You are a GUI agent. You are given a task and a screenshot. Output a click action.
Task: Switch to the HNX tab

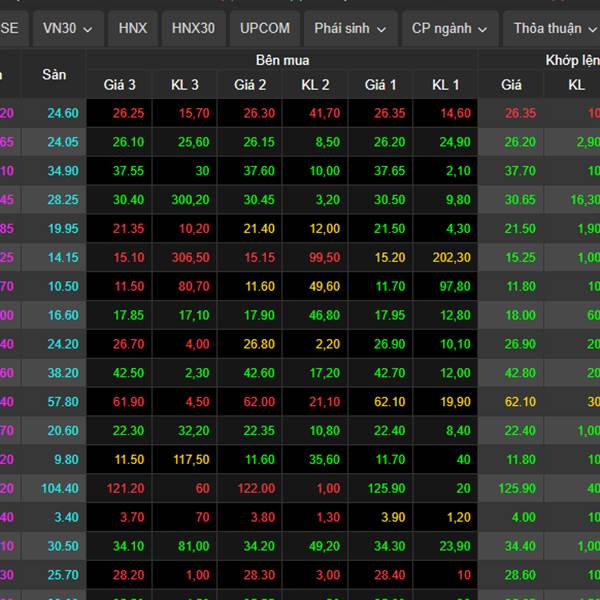(133, 28)
